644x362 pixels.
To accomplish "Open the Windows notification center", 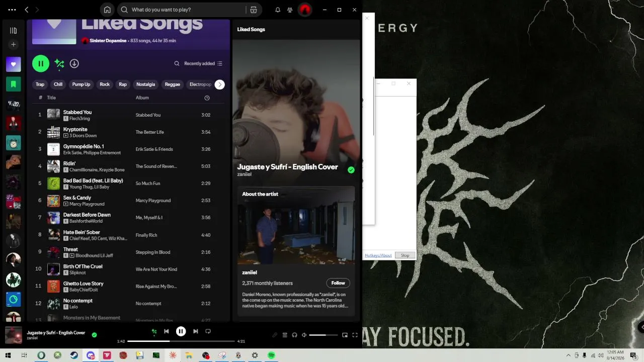I will [x=633, y=355].
